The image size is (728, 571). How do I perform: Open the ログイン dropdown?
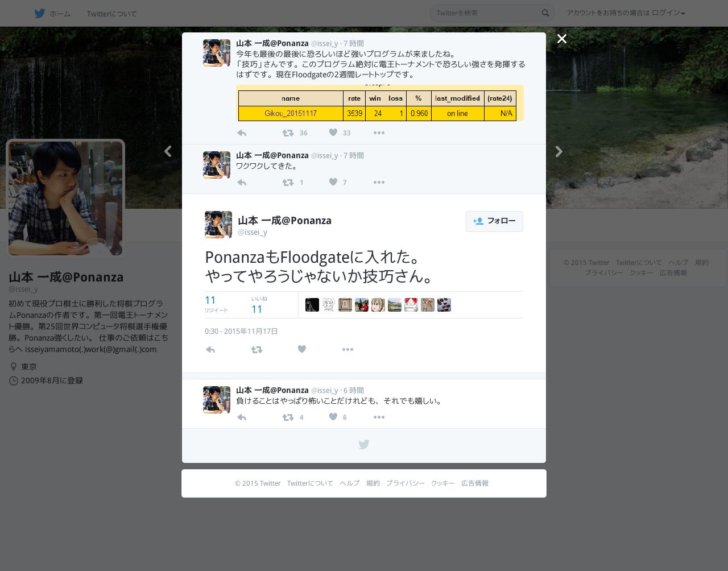point(668,13)
